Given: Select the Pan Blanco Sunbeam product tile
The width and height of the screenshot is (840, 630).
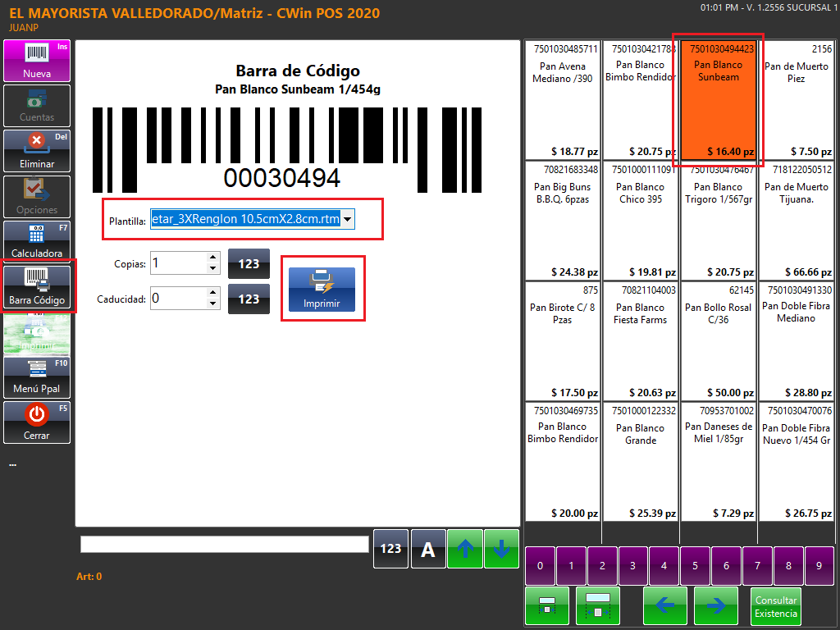Looking at the screenshot, I should click(718, 98).
